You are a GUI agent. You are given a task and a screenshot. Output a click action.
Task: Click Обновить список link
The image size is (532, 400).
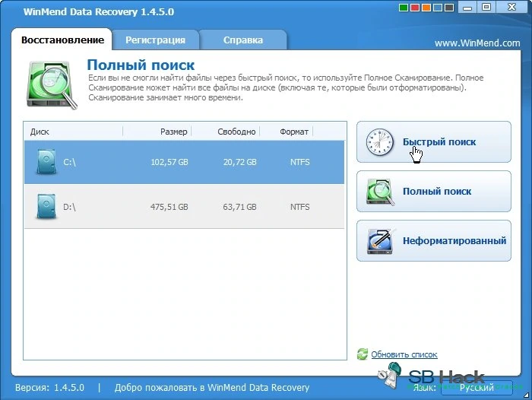(x=404, y=354)
